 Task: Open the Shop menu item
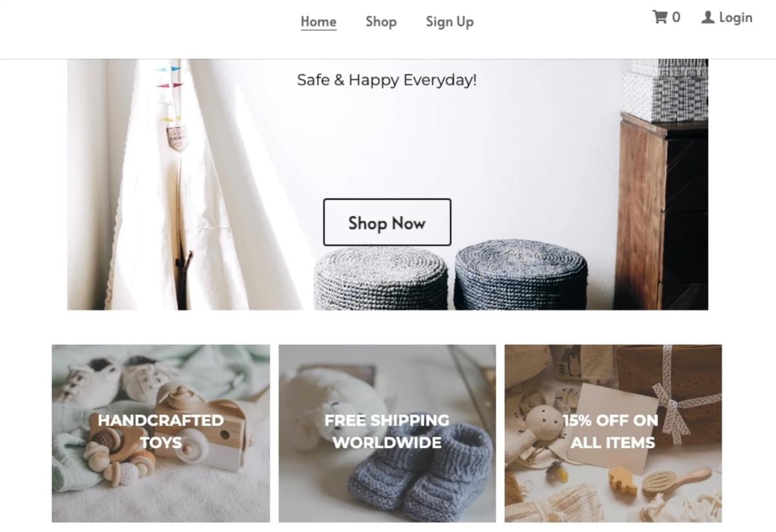click(381, 21)
